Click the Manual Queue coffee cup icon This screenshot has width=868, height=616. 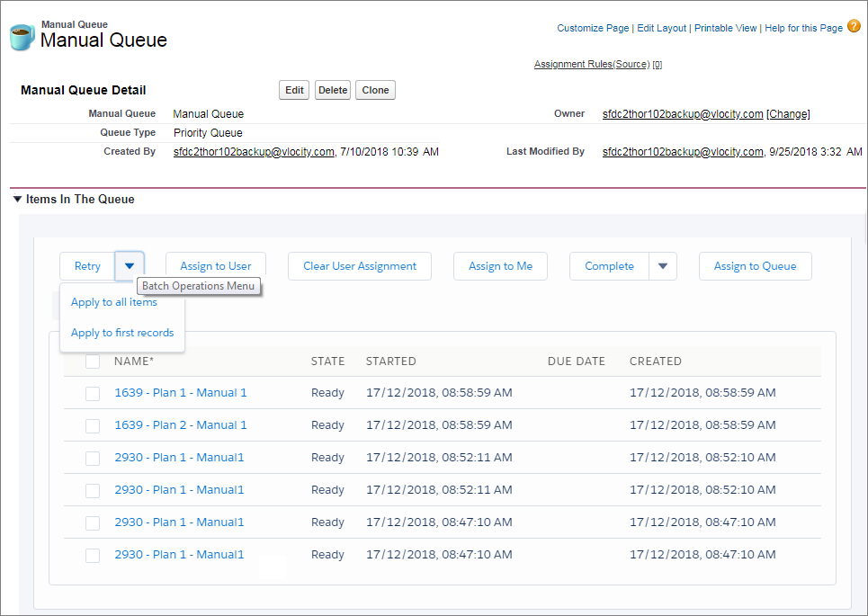(22, 37)
